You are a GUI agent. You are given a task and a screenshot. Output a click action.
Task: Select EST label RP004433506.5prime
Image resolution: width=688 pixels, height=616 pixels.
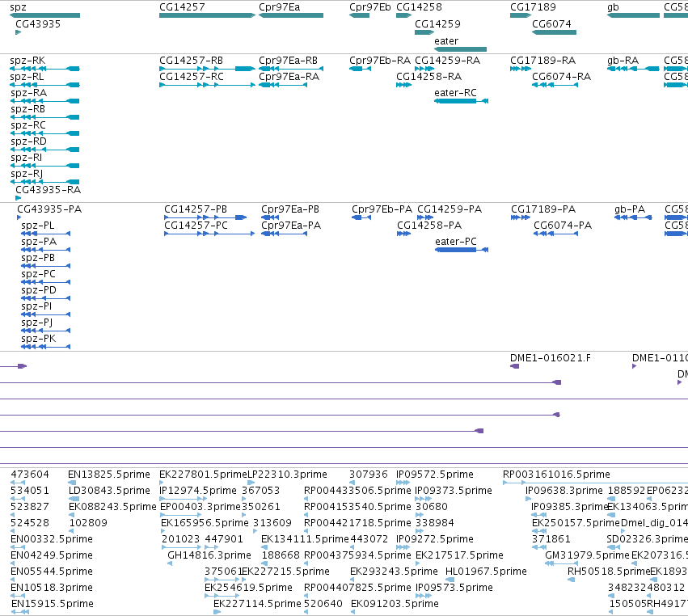pyautogui.click(x=357, y=491)
